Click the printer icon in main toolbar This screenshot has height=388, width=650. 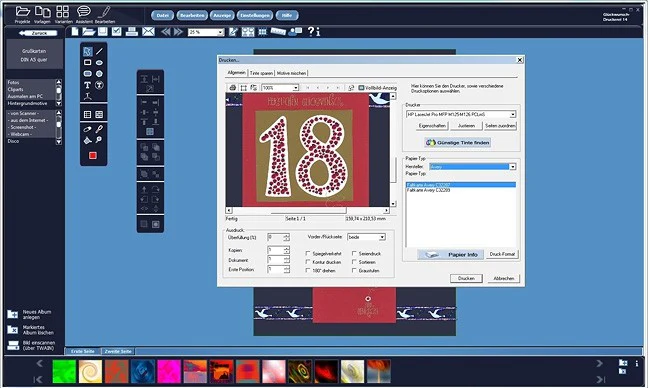coord(132,32)
